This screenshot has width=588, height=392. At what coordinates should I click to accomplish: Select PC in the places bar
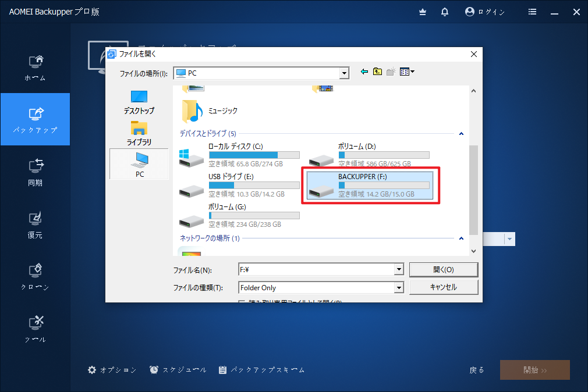click(139, 164)
